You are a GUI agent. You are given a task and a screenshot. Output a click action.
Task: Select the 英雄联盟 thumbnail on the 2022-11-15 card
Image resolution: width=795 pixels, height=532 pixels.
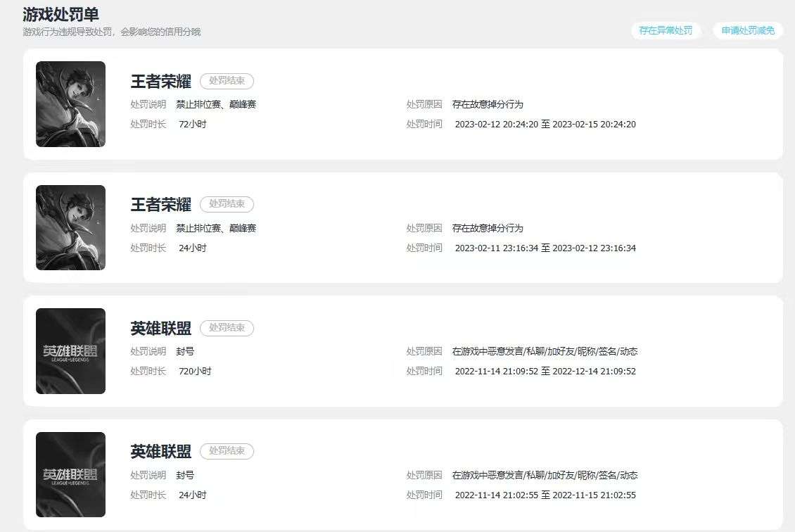[70, 475]
